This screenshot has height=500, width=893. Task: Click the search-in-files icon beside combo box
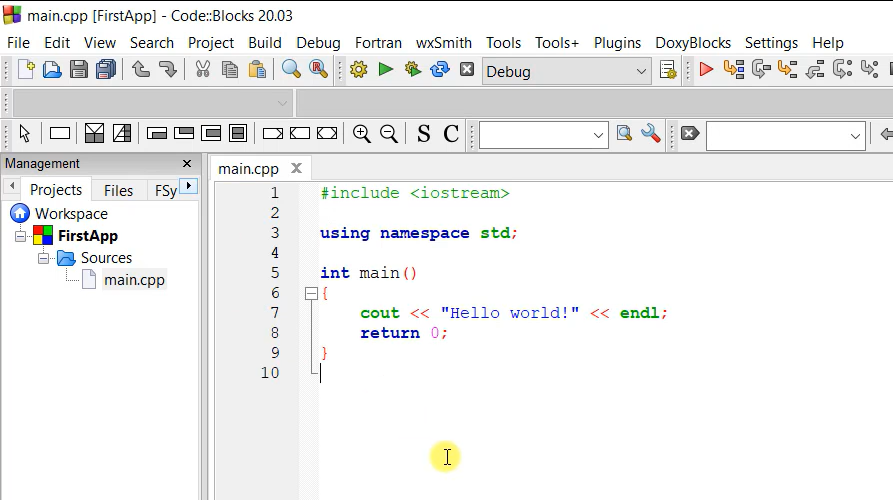click(624, 134)
